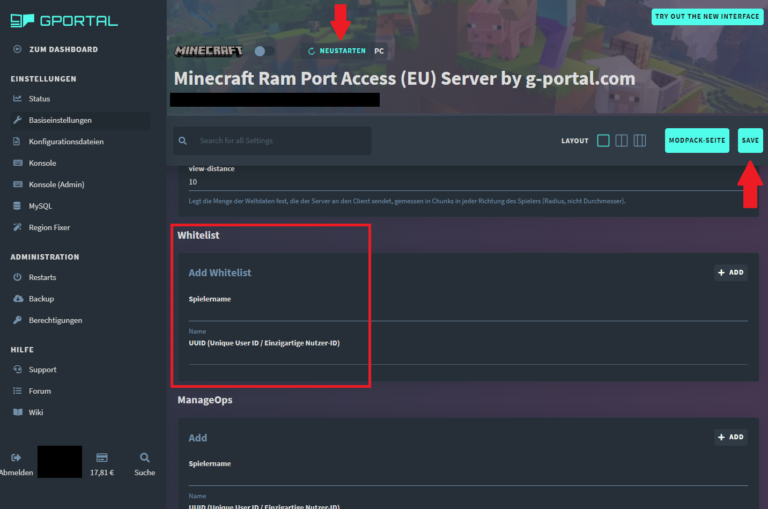Open the Modpack-Seite
768x509 pixels.
tap(696, 141)
